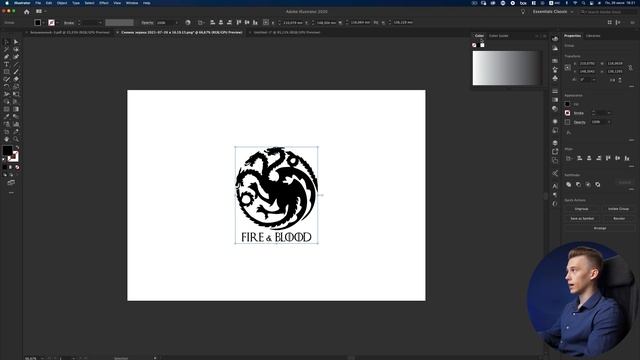The height and width of the screenshot is (360, 640).
Task: Toggle Flip Horizontally in Transform section
Action: tap(613, 80)
